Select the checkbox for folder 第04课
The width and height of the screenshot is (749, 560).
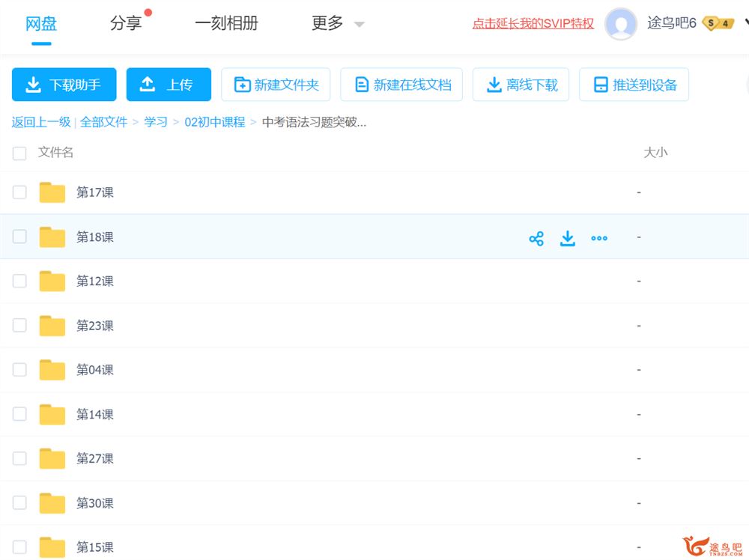pos(19,370)
